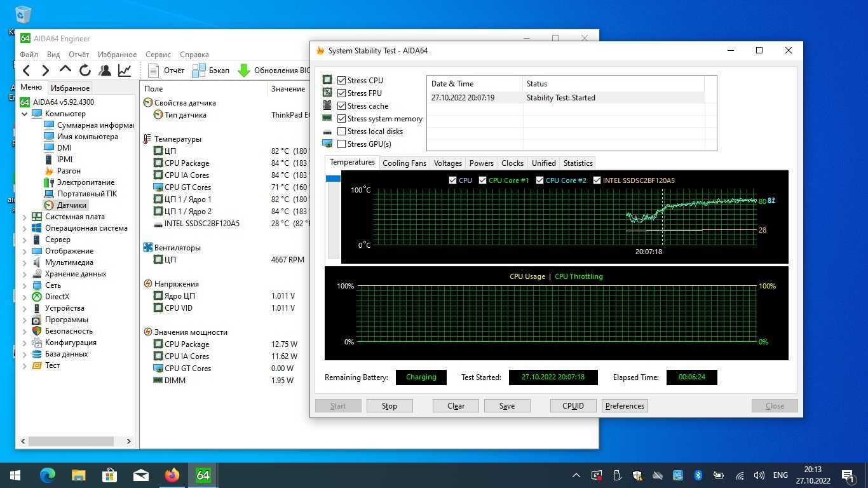
Task: Select IPMI in the tree
Action: 58,159
